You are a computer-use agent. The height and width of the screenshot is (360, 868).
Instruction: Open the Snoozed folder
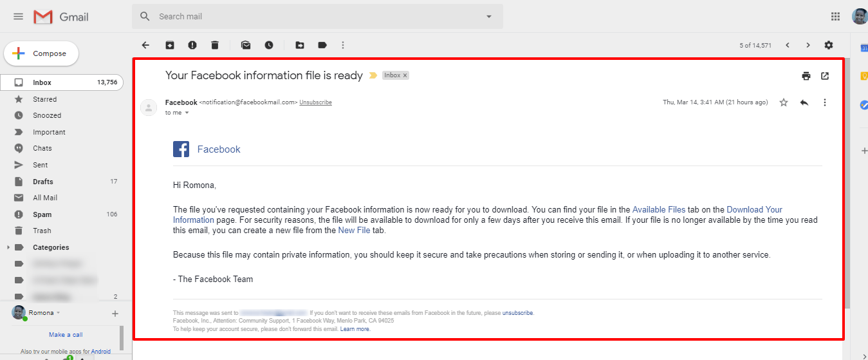coord(62,115)
